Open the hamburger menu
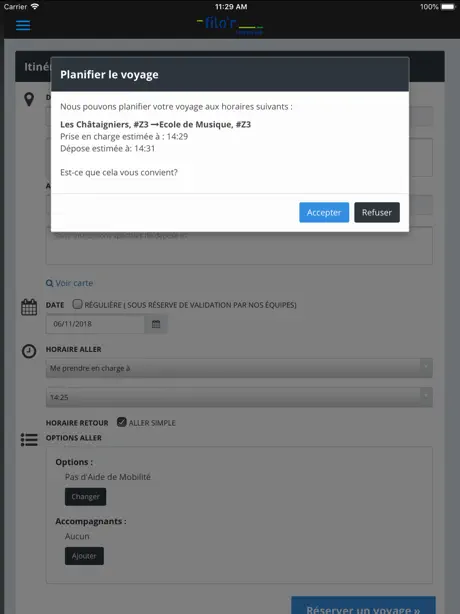 [23, 25]
